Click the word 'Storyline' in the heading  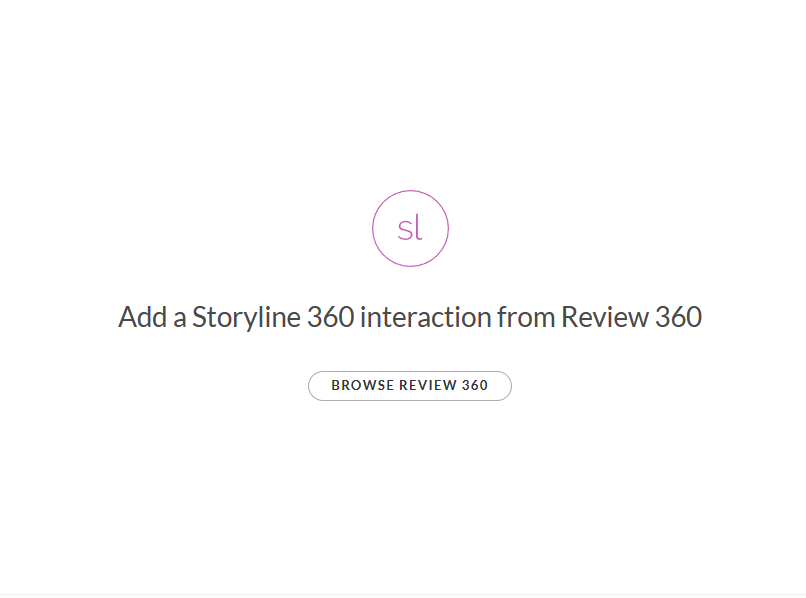(x=245, y=318)
